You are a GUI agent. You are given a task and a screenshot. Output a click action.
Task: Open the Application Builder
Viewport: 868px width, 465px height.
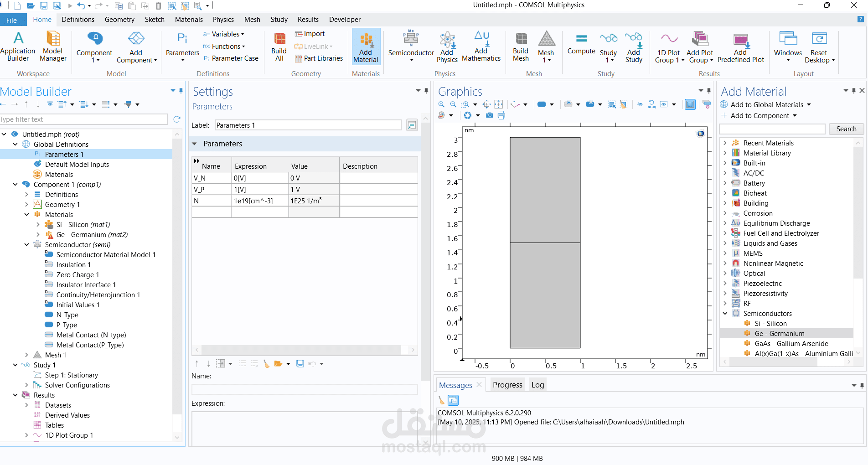[18, 46]
